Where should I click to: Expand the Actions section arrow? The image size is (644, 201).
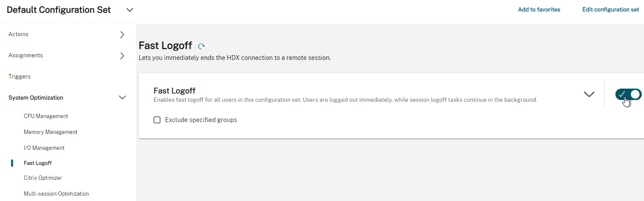122,34
